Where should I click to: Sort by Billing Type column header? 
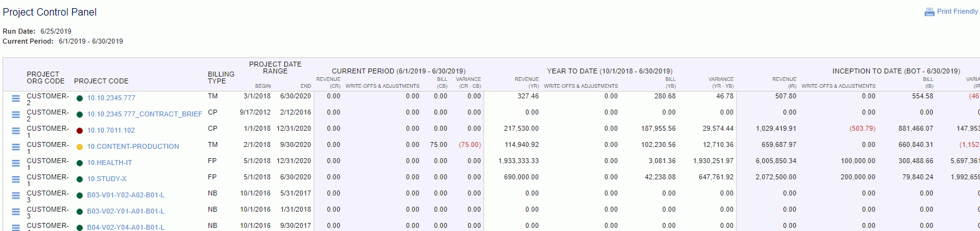tap(221, 77)
